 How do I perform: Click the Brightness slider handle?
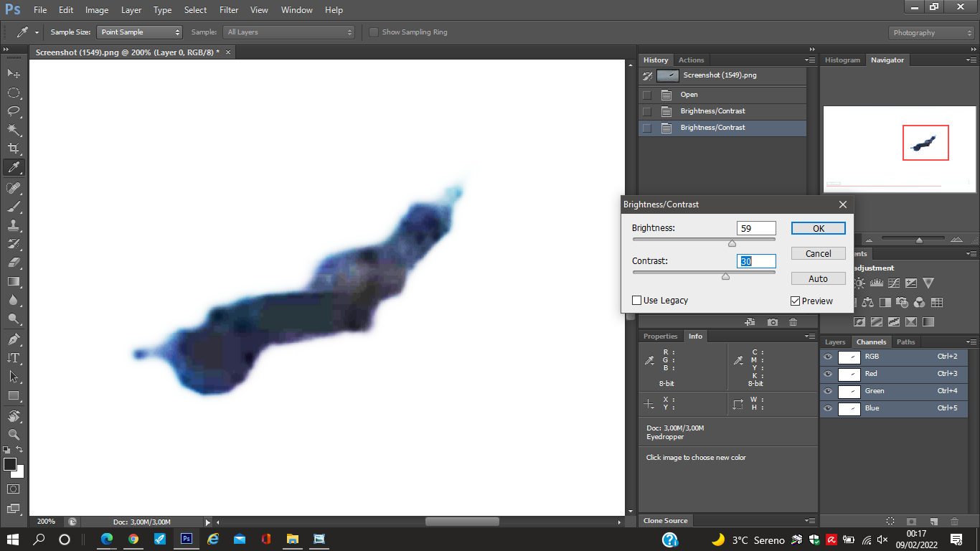(x=732, y=243)
